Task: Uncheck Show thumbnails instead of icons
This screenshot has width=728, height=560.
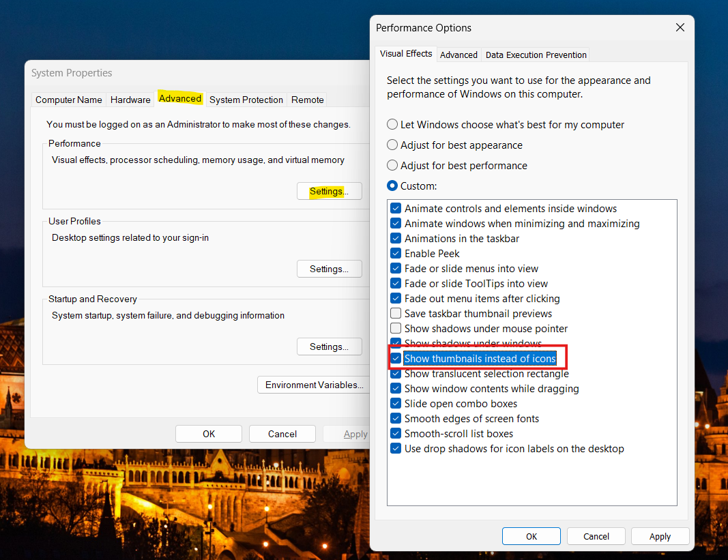Action: [x=396, y=359]
